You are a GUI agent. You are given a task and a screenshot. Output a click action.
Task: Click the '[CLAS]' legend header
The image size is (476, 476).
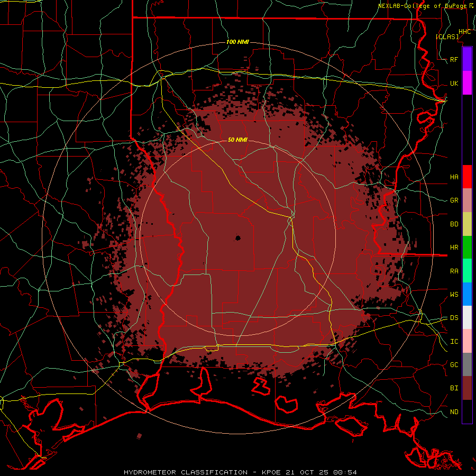(447, 36)
